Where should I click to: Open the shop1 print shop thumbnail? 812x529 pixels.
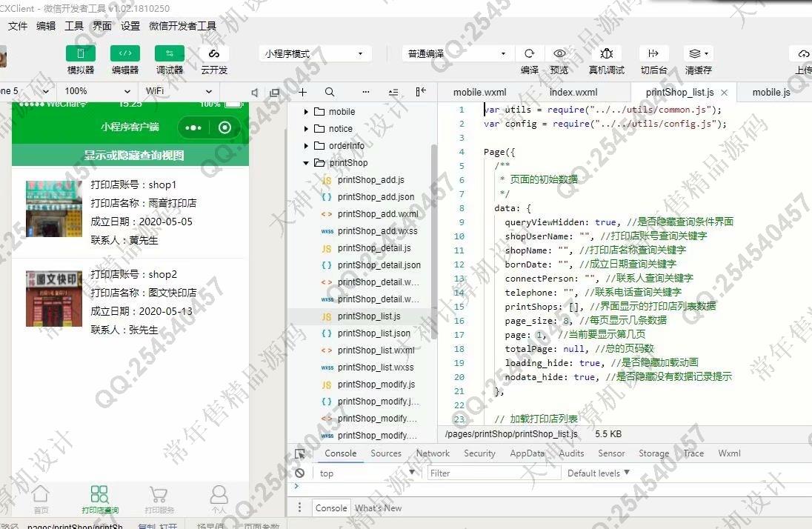[54, 209]
